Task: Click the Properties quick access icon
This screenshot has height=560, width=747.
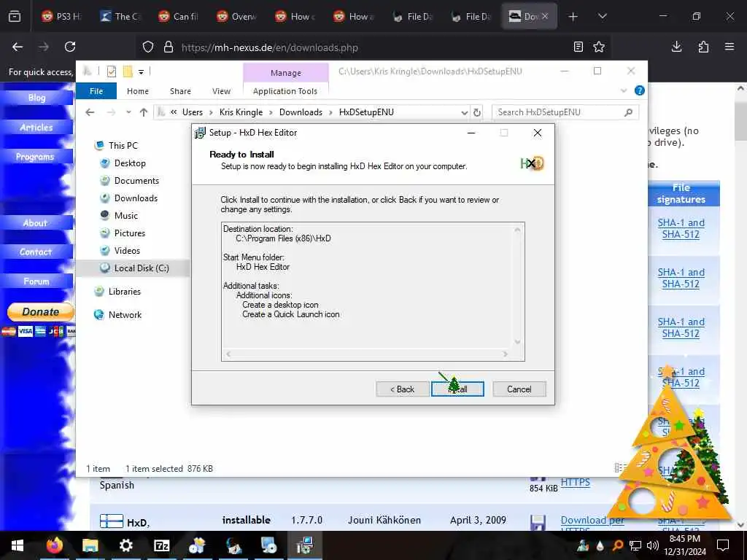Action: coord(112,71)
